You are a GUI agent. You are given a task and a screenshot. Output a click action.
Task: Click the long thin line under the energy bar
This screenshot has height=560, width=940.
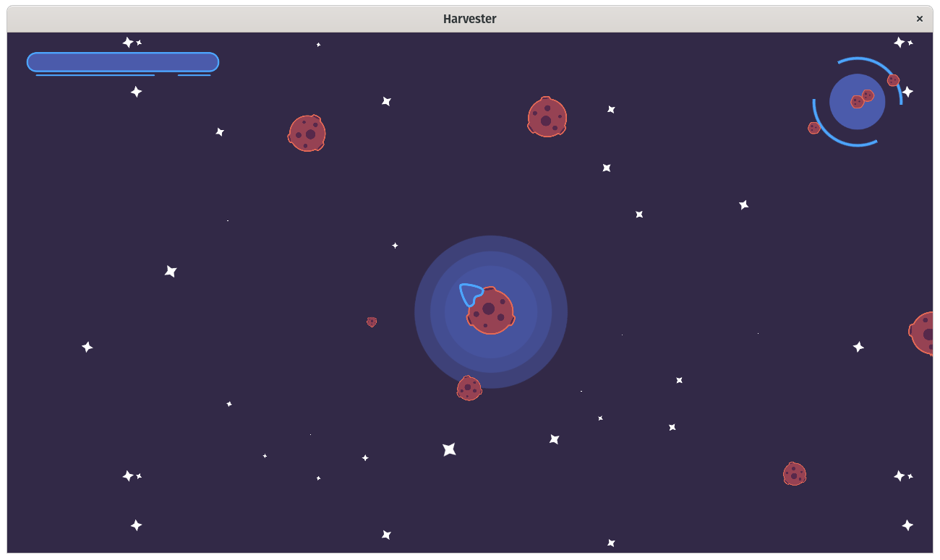(95, 75)
